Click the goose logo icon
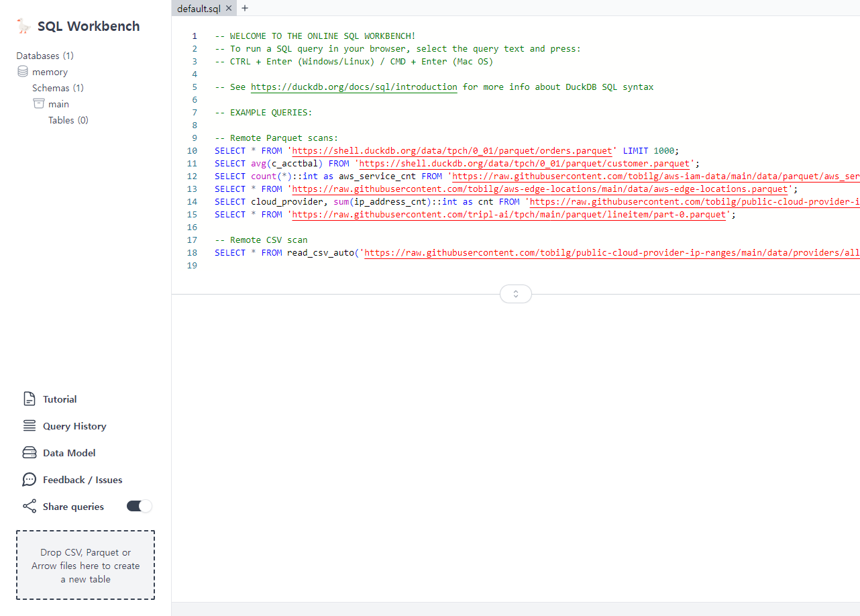This screenshot has height=616, width=860. [x=23, y=26]
